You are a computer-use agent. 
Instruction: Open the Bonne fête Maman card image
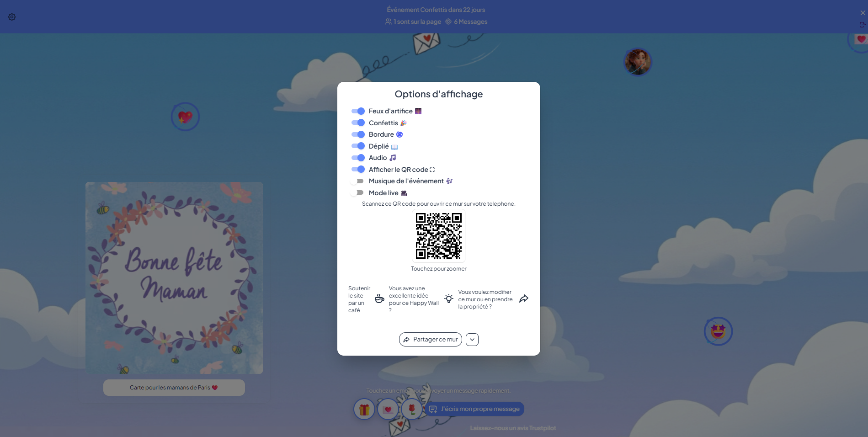174,278
